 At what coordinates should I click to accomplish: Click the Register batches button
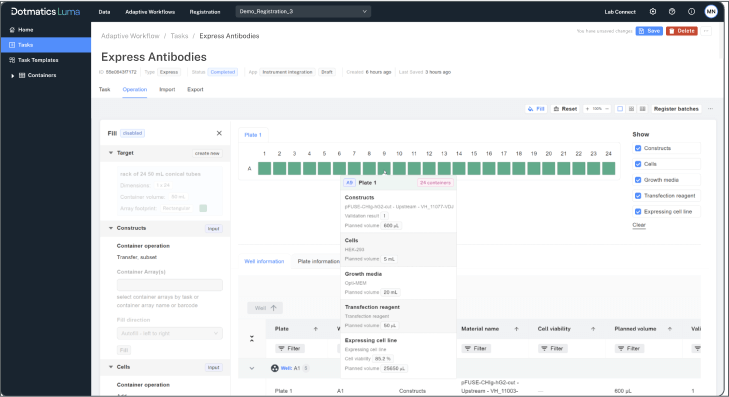point(676,109)
